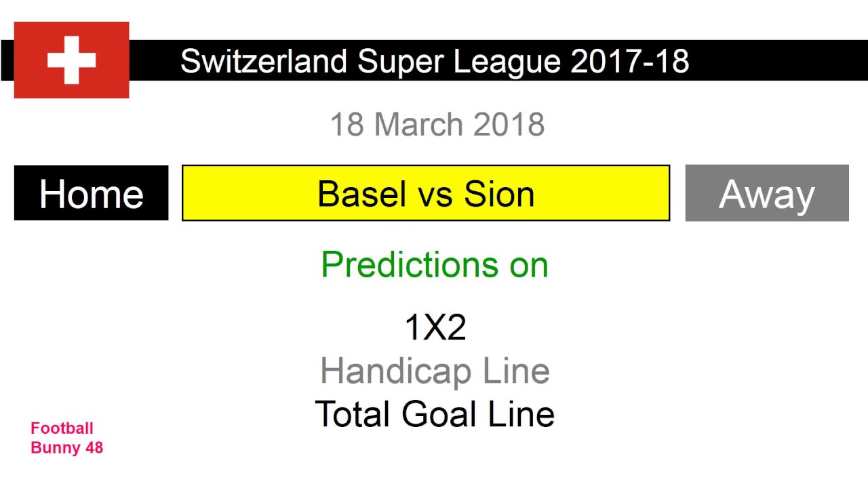The image size is (868, 488).
Task: Click the 18 March 2018 date text
Action: pyautogui.click(x=437, y=125)
